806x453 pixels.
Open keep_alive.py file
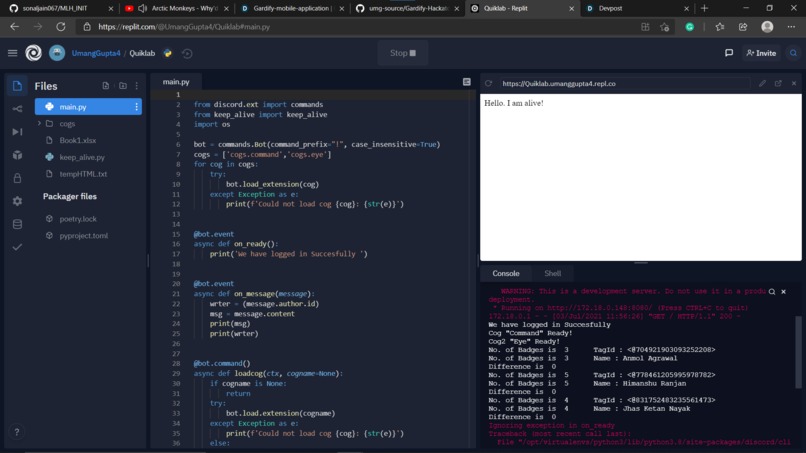pos(81,157)
